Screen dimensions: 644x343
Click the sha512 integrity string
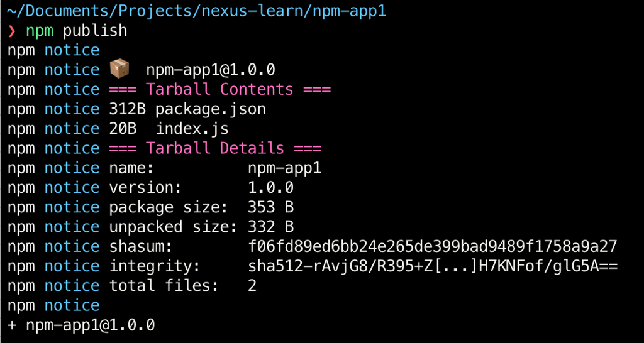point(433,266)
